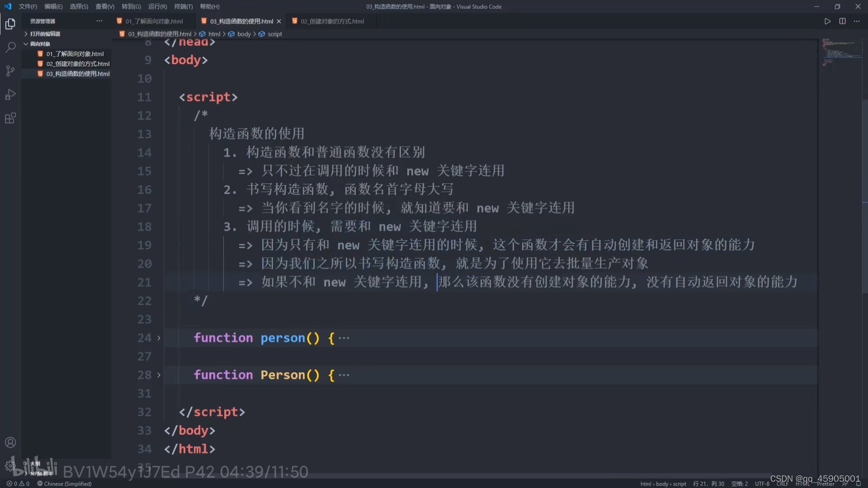Open the Source Control view
Viewport: 868px width, 488px height.
(x=10, y=71)
